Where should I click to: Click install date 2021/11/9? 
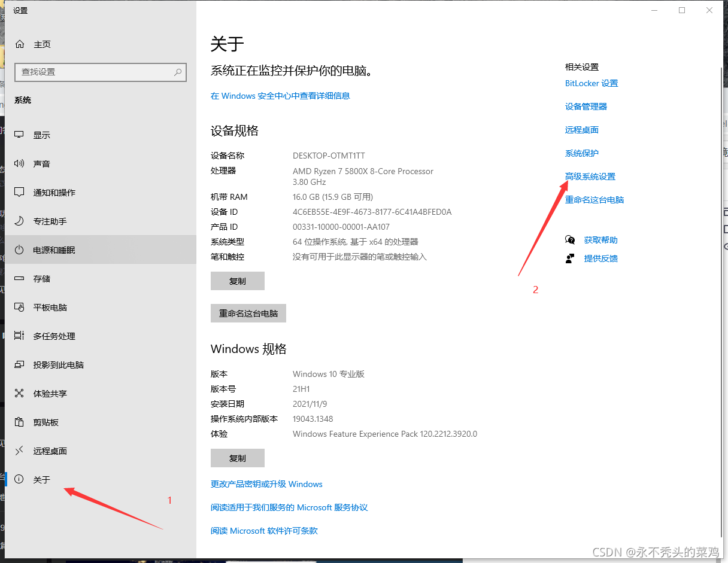tap(310, 404)
